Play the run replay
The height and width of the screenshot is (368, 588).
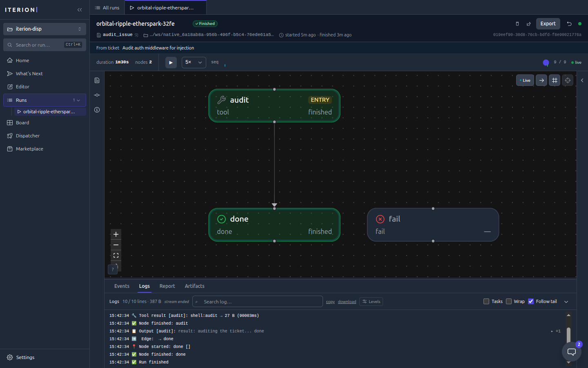click(171, 63)
